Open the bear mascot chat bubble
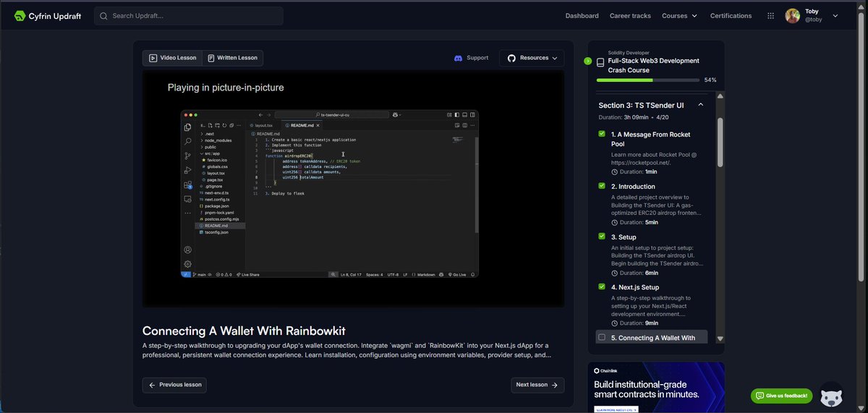The height and width of the screenshot is (413, 868). pyautogui.click(x=832, y=395)
